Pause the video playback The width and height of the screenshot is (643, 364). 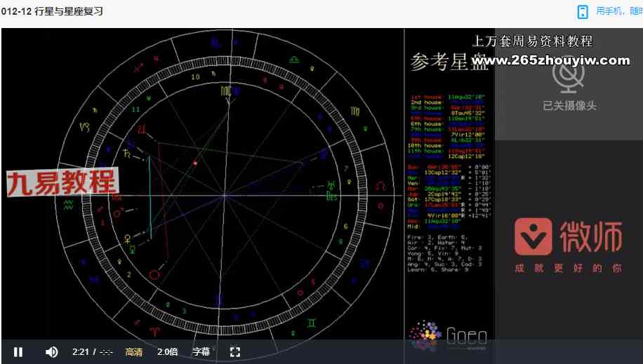click(x=18, y=351)
